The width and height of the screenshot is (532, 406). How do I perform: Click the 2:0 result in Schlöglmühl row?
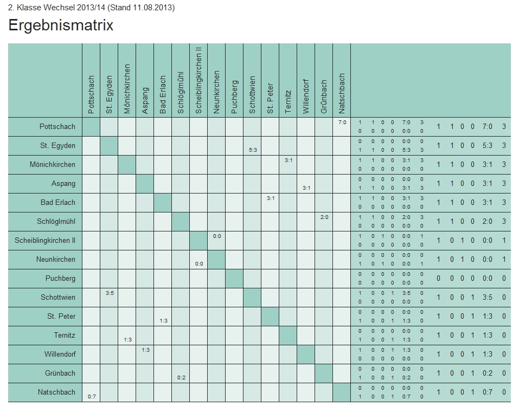324,217
